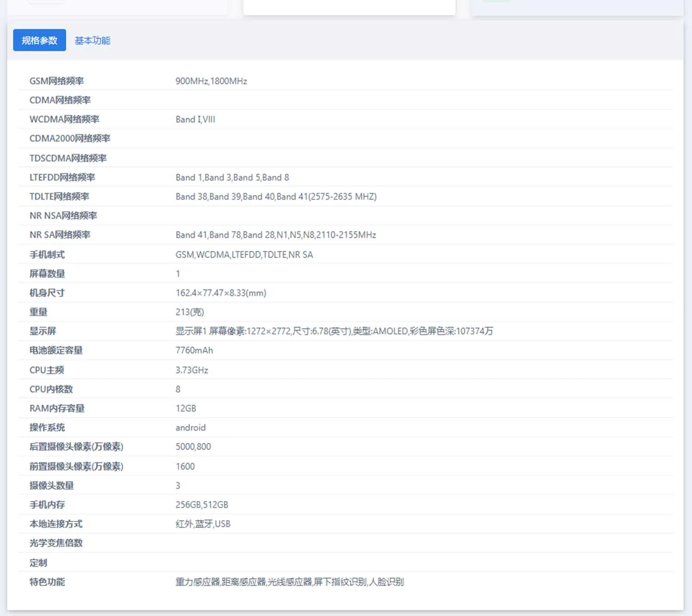Click the TDLTE网络频率 label
Screen dimensions: 692x616
(60, 196)
